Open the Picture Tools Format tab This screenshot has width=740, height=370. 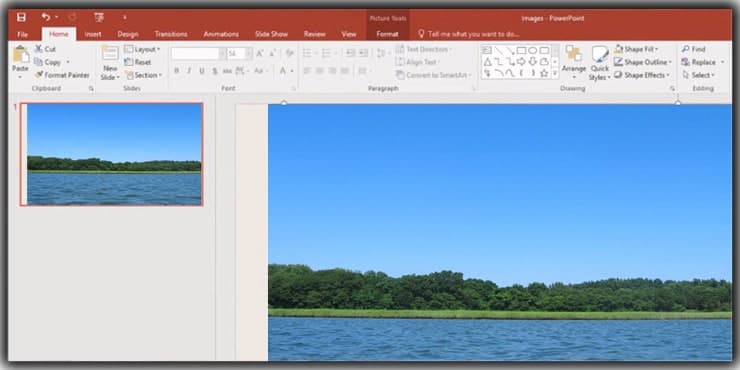point(387,34)
